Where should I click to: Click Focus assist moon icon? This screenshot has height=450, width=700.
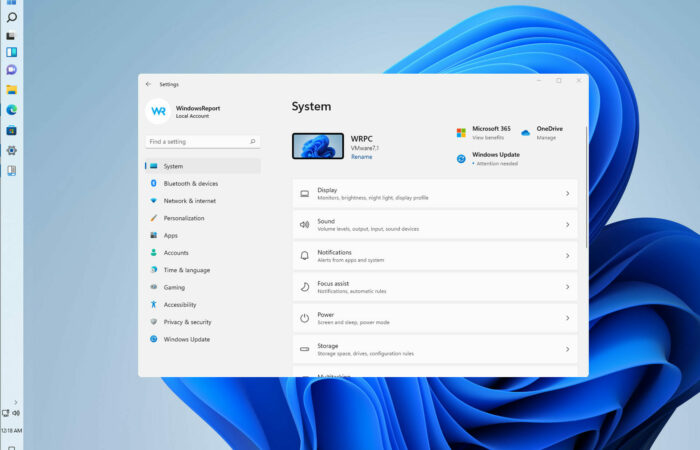coord(304,287)
